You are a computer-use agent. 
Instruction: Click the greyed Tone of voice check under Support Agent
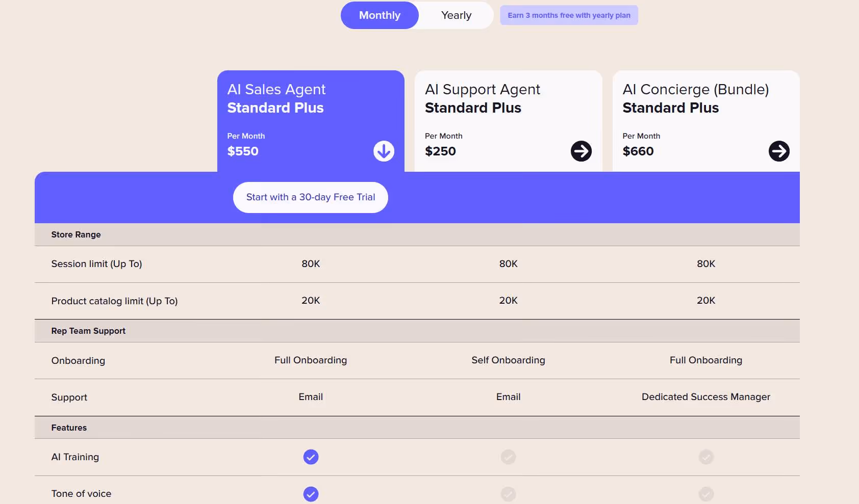point(508,494)
